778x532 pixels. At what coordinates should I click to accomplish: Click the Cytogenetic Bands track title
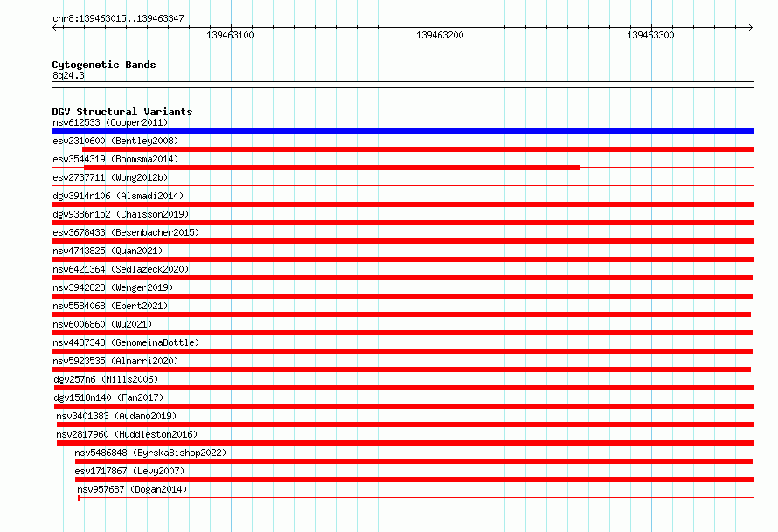(x=104, y=65)
